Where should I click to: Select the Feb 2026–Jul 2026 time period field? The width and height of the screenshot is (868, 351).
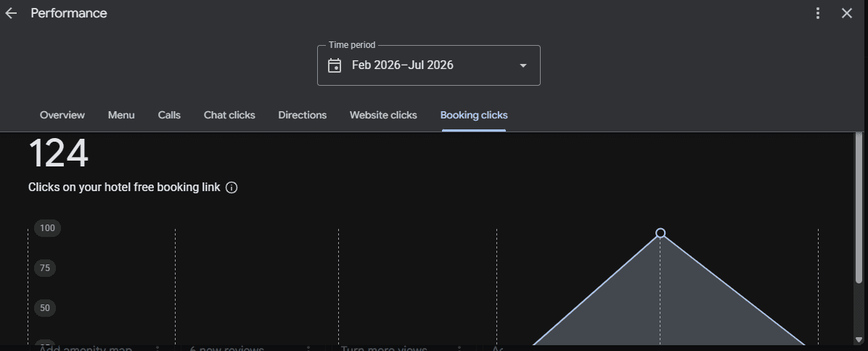point(428,65)
